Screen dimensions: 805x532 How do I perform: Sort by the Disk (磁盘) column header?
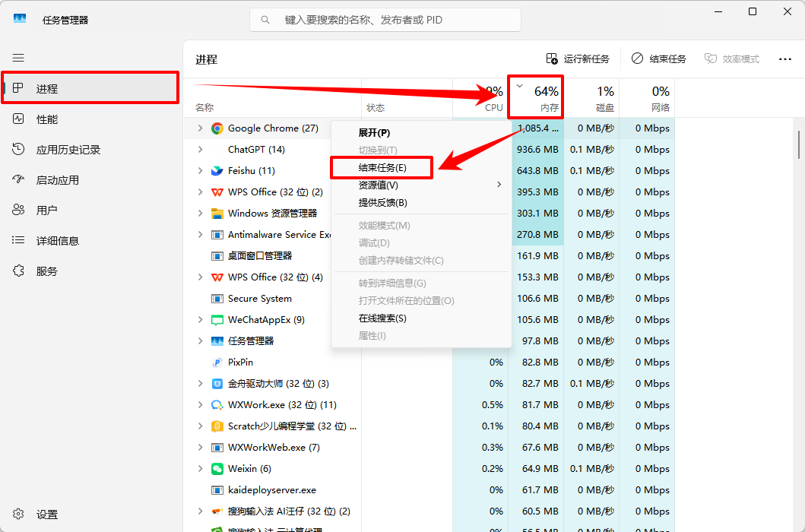coord(591,97)
